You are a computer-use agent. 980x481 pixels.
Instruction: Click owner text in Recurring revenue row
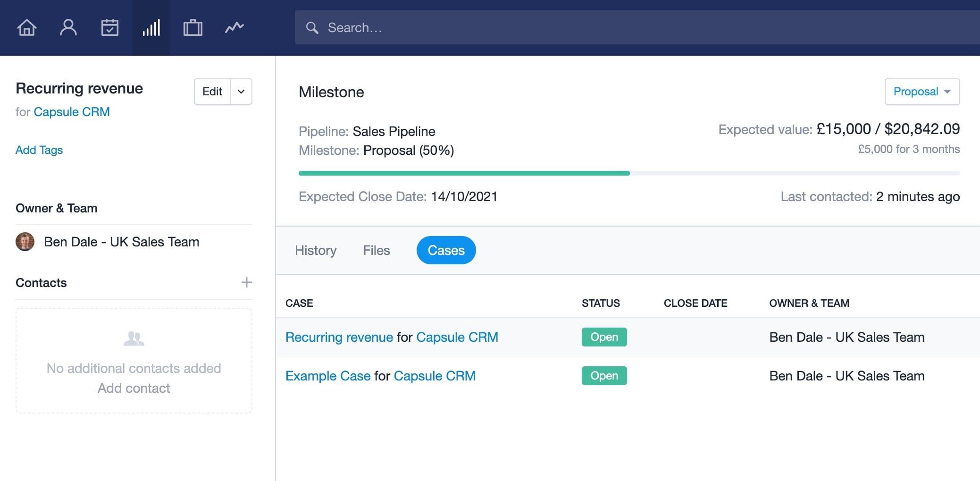coord(847,337)
